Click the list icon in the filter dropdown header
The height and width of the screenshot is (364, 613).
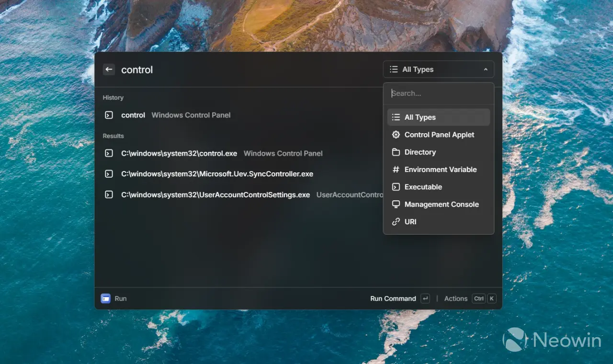(394, 69)
